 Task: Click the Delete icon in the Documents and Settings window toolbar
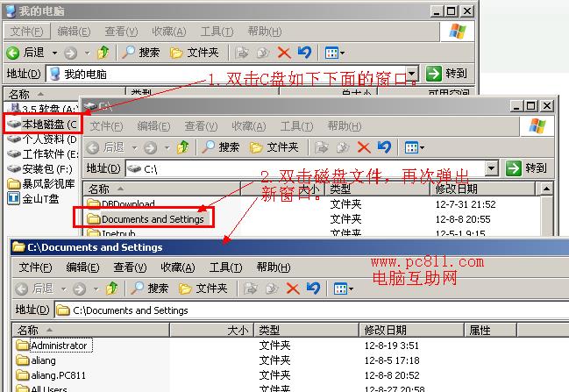293,289
